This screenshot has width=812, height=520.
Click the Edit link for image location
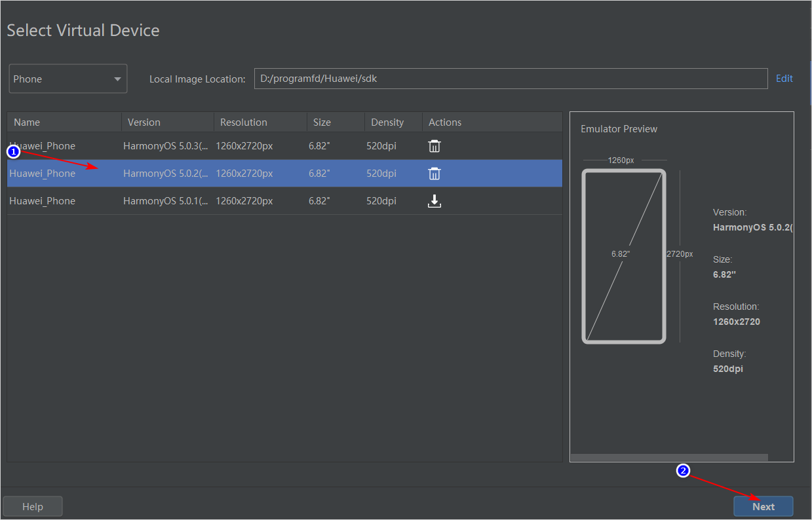pos(784,79)
